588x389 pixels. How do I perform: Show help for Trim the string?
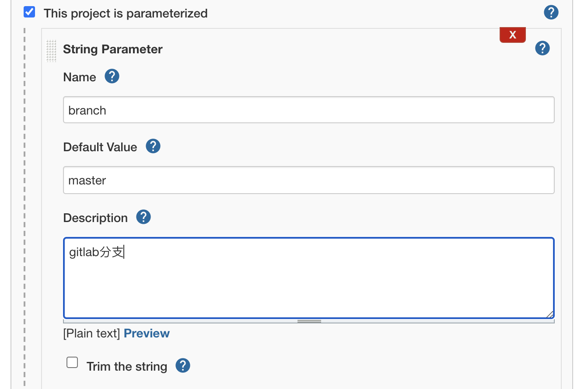pos(183,365)
